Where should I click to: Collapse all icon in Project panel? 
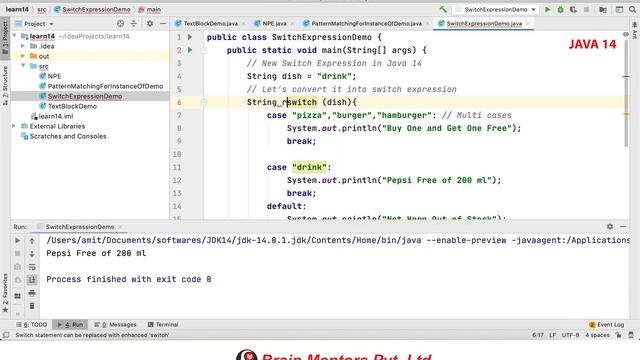133,24
